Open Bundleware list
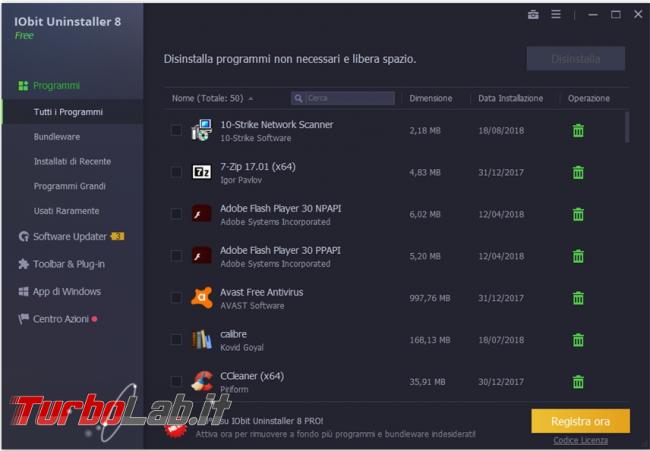 click(x=57, y=137)
